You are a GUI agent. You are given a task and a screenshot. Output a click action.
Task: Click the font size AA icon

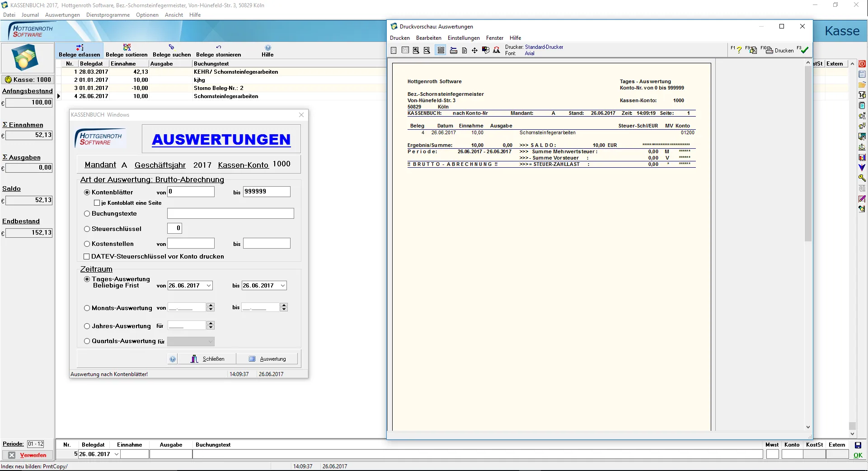click(x=496, y=51)
